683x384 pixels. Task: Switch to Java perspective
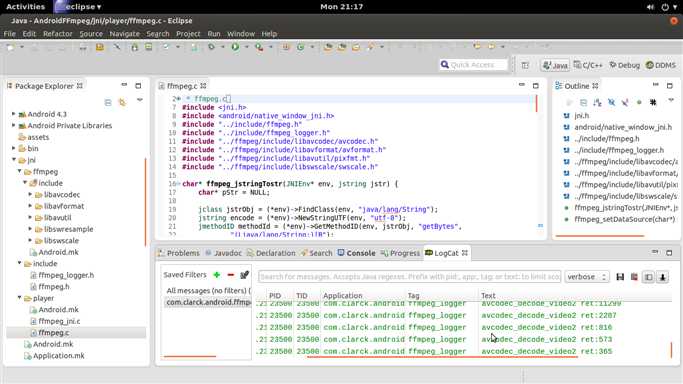point(555,65)
